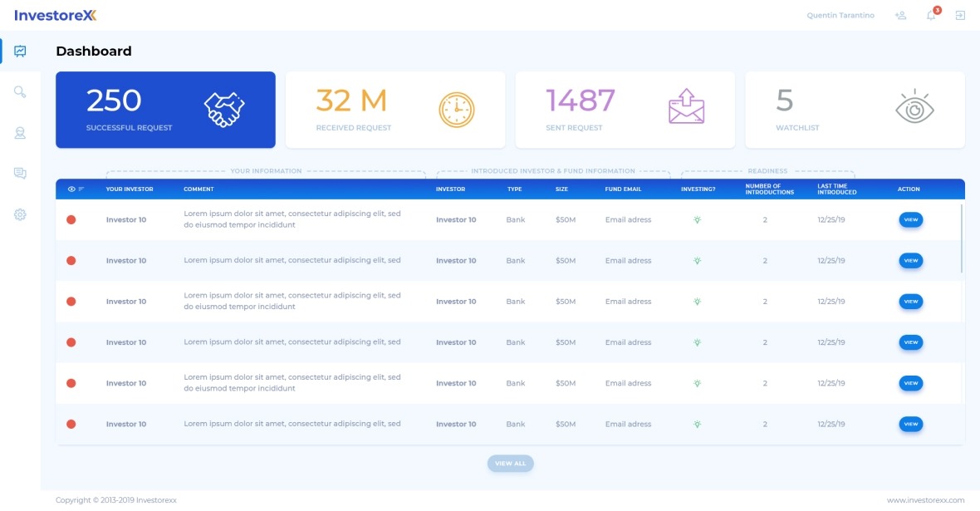This screenshot has height=511, width=980.
Task: Select the Successful Request card
Action: (x=165, y=110)
